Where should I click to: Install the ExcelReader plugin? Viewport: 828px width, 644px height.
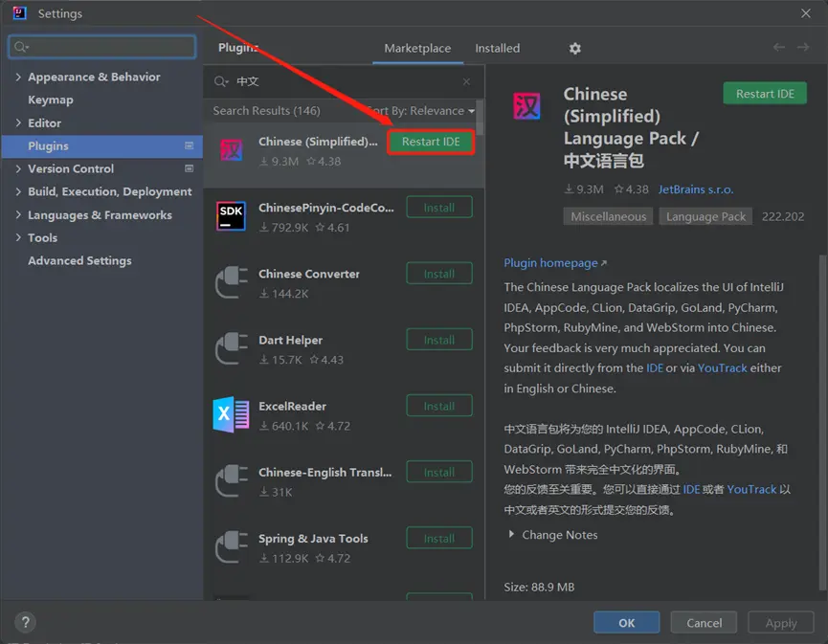tap(439, 406)
